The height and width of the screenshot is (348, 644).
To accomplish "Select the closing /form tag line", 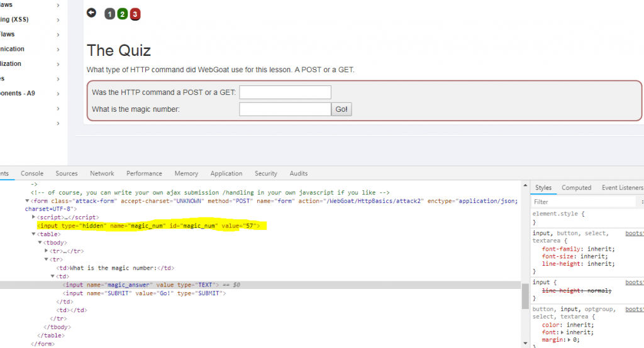I will 42,344.
